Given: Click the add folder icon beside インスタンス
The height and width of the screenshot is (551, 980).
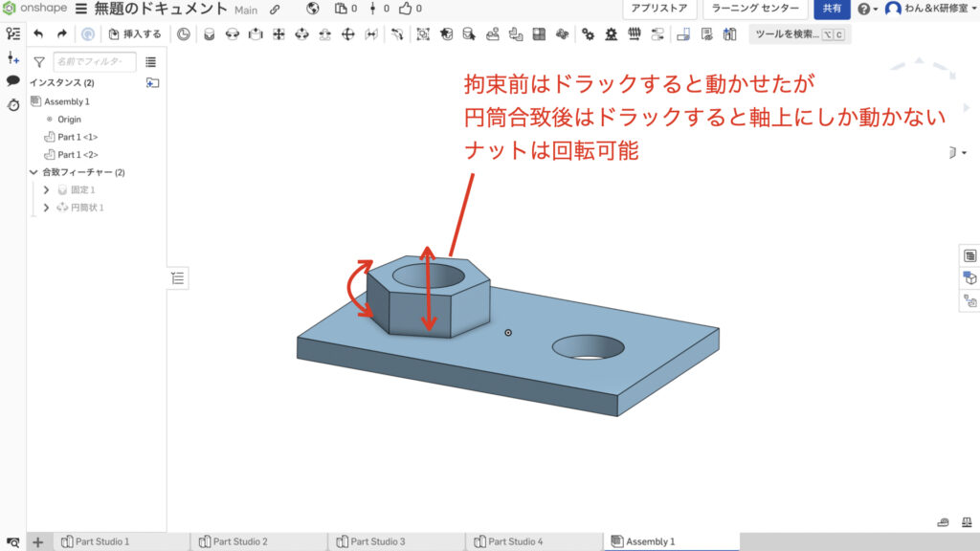Looking at the screenshot, I should coord(152,82).
